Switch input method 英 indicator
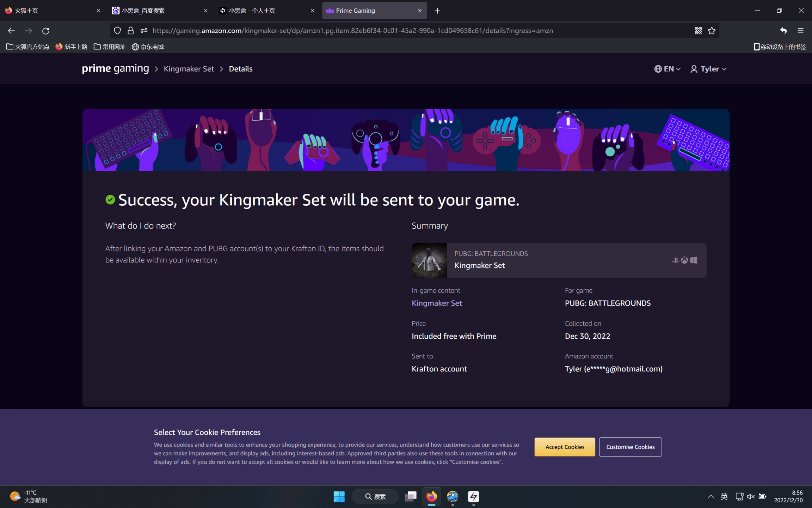Screen dimensions: 812x508 tap(724, 497)
